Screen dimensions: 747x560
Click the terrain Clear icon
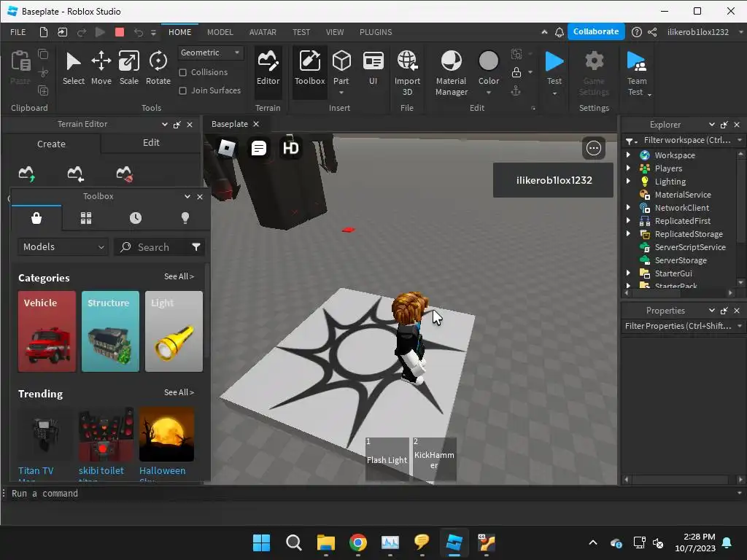[x=124, y=174]
